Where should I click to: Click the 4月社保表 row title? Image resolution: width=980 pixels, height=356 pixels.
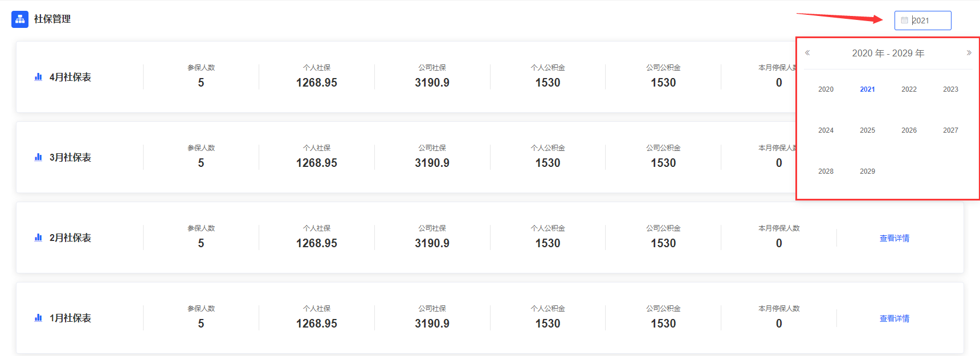point(70,77)
